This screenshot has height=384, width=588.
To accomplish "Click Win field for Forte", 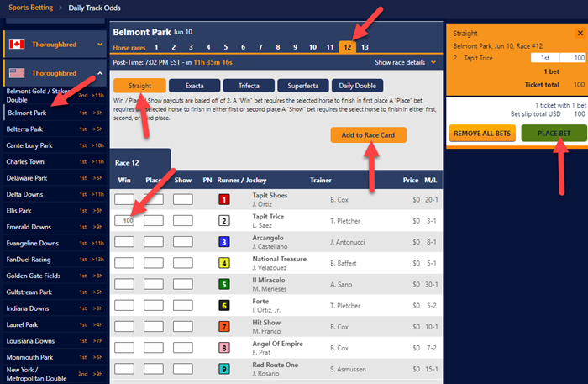I will [124, 306].
